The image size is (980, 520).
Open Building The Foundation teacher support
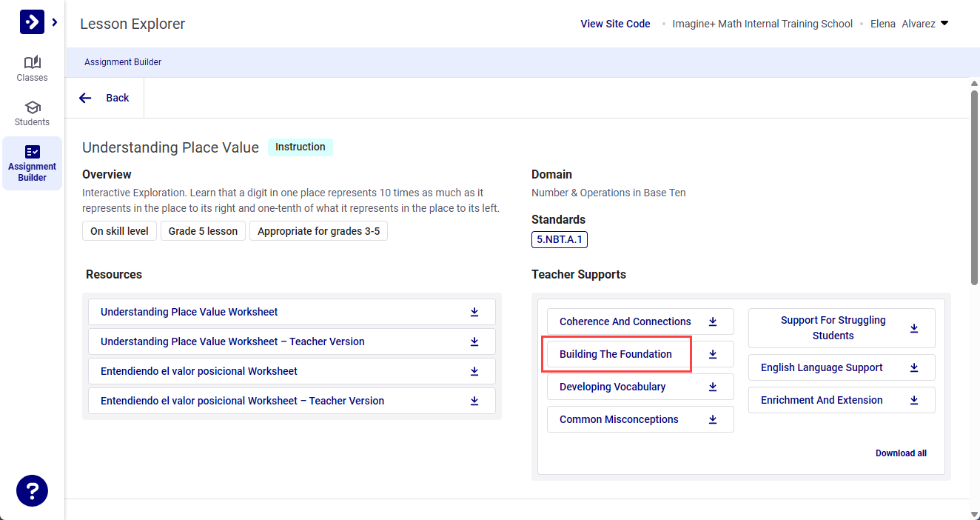tap(616, 354)
